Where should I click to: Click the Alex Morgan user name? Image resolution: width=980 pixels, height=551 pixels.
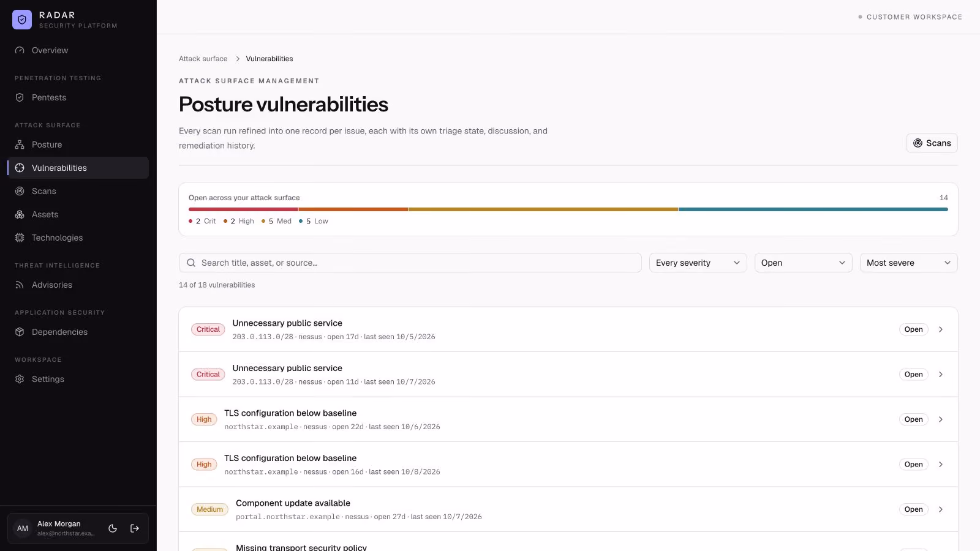coord(59,523)
